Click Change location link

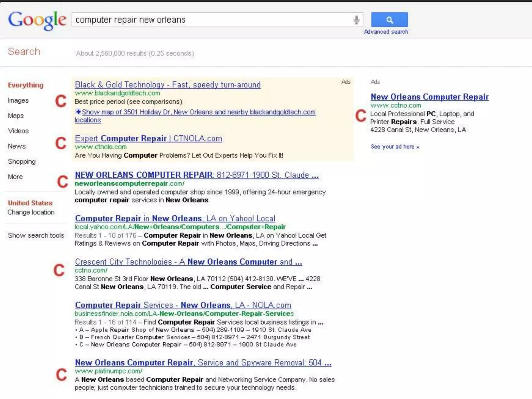[31, 212]
